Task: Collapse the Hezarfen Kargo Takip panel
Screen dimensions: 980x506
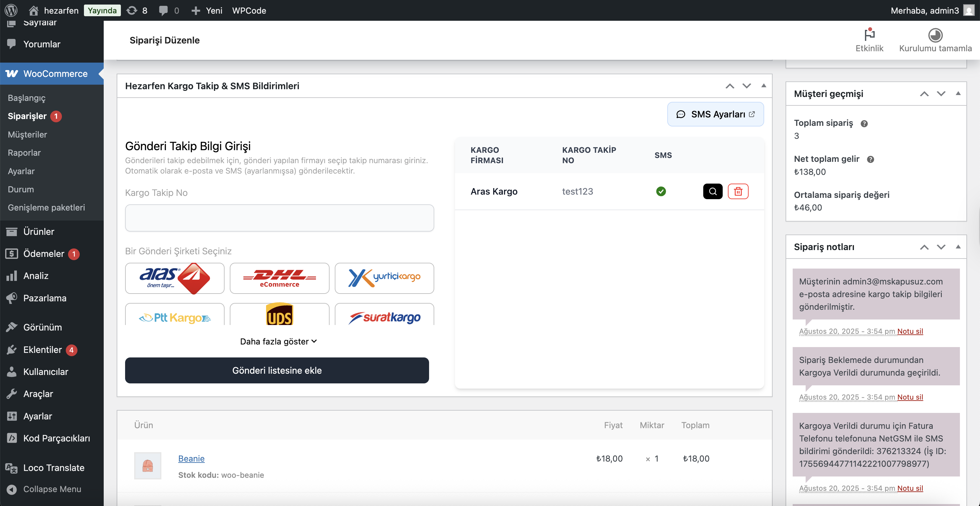Action: pyautogui.click(x=764, y=86)
